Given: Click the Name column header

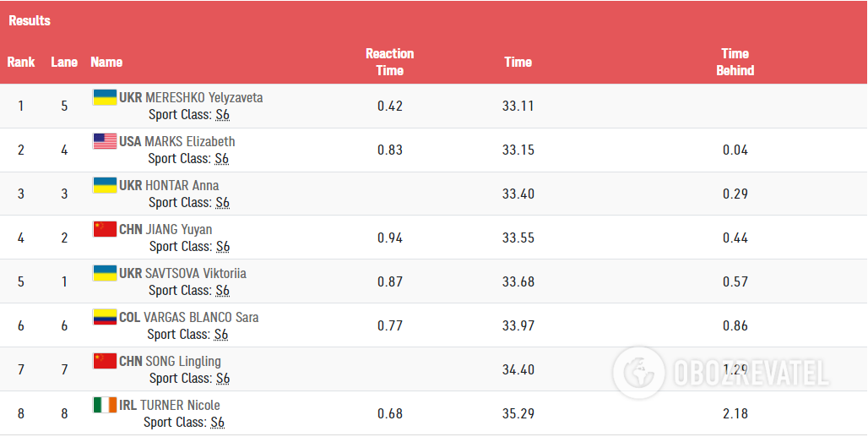Looking at the screenshot, I should (106, 62).
